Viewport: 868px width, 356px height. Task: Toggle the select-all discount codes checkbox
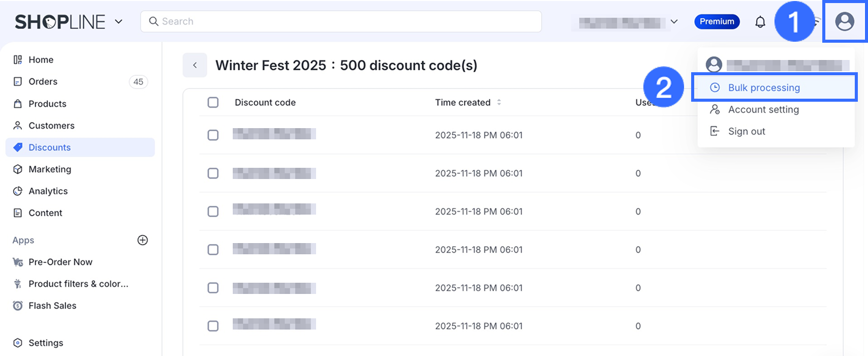[x=213, y=102]
